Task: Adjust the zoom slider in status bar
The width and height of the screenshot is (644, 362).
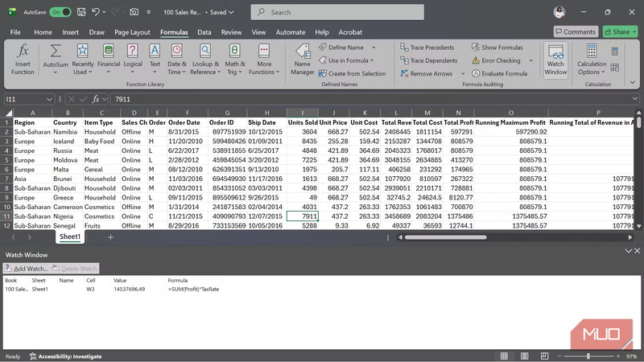Action: tap(588, 356)
